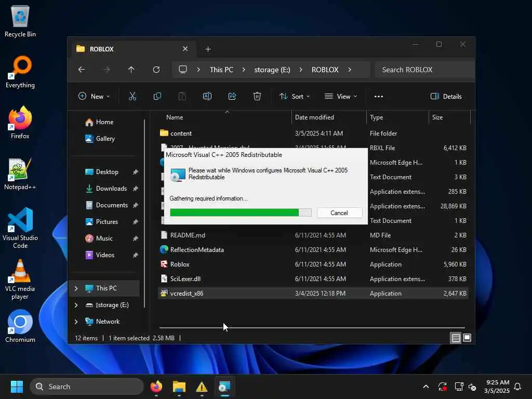Add a new Explorer tab
Image resolution: width=532 pixels, height=399 pixels.
[x=208, y=49]
